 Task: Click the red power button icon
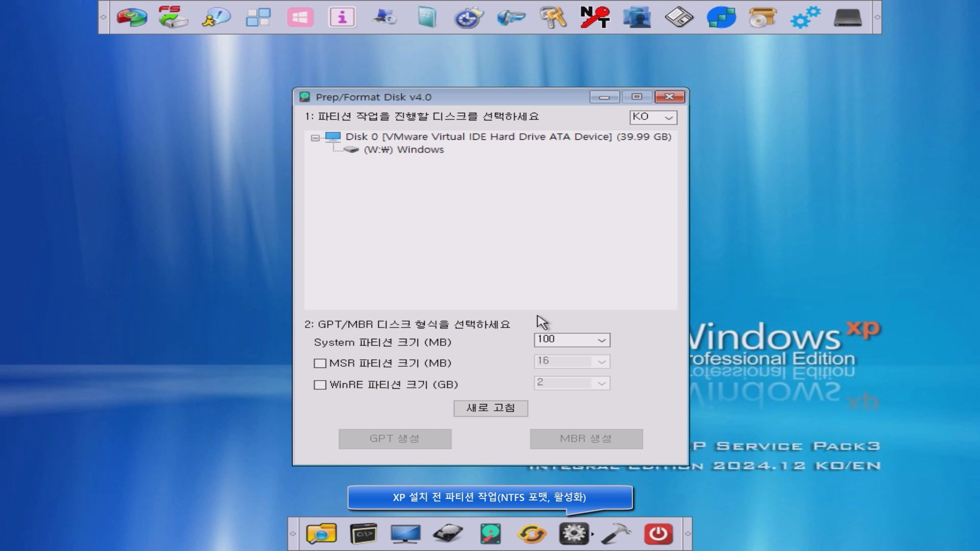coord(658,534)
